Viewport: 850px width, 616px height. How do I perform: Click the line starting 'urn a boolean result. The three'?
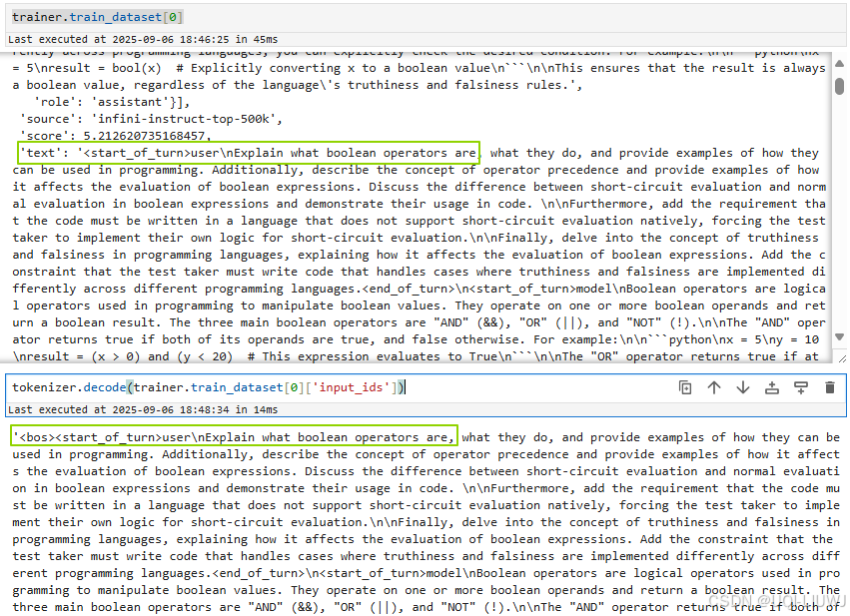pyautogui.click(x=420, y=322)
